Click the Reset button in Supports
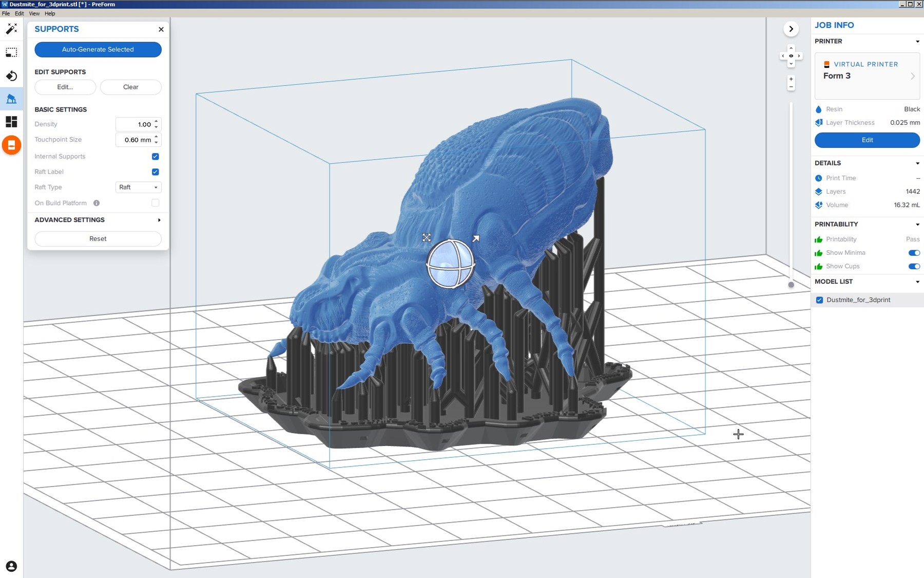Viewport: 924px width, 578px height. pyautogui.click(x=98, y=239)
